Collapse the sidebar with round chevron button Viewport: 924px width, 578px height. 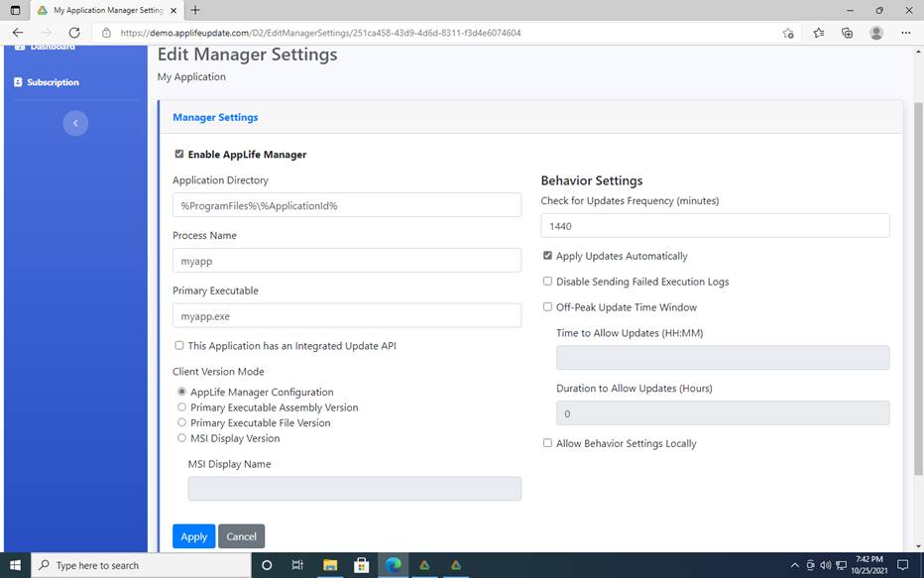75,123
